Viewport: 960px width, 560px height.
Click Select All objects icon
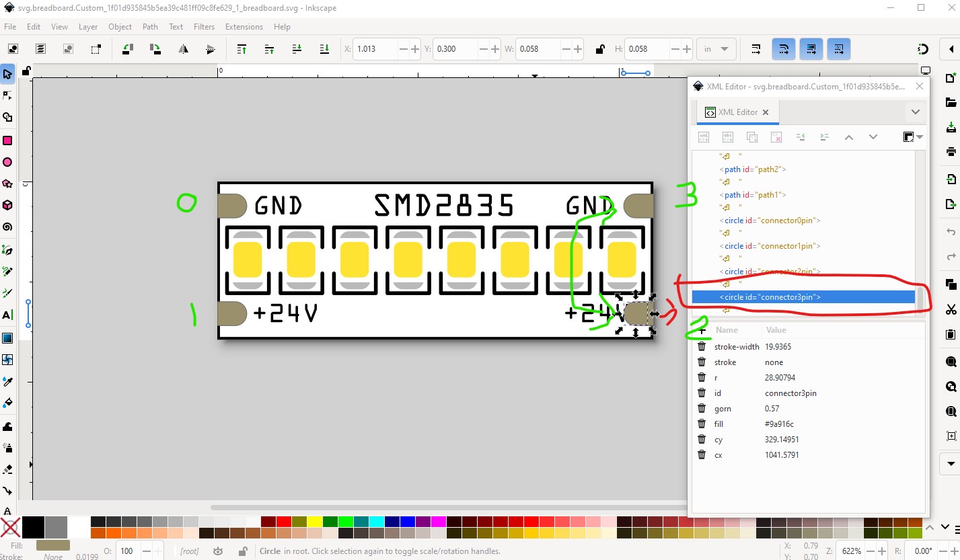13,49
